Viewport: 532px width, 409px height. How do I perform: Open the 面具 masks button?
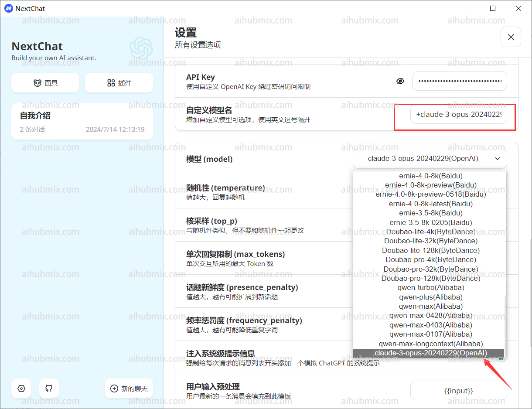coord(45,83)
